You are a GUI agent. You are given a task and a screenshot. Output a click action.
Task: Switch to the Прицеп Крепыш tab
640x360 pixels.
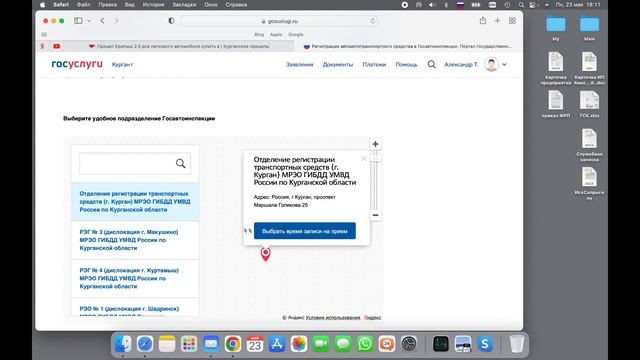pyautogui.click(x=179, y=46)
